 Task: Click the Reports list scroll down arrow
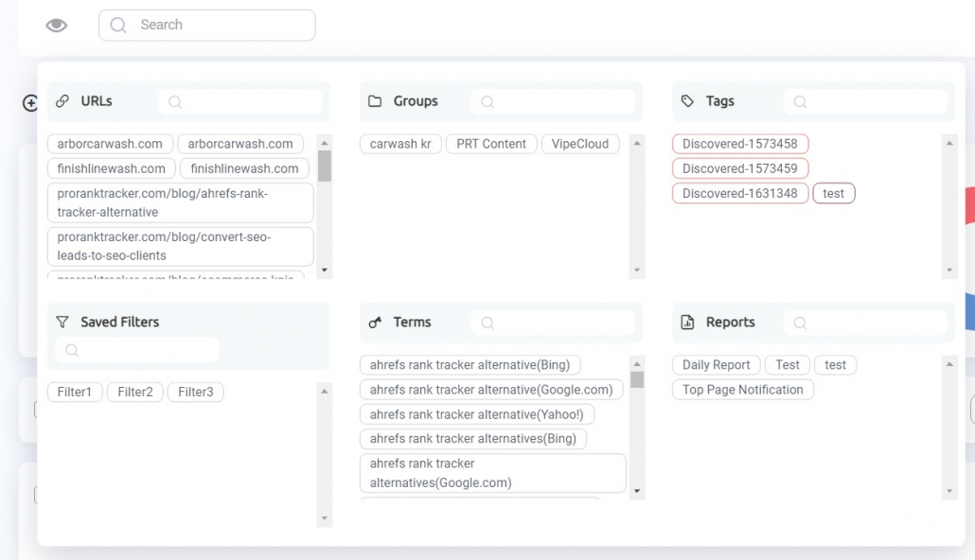[x=949, y=491]
